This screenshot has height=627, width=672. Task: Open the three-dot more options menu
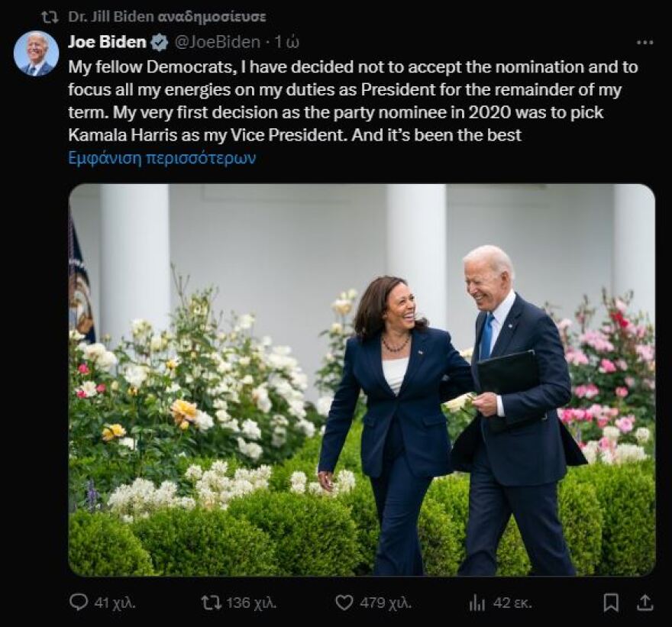(645, 43)
